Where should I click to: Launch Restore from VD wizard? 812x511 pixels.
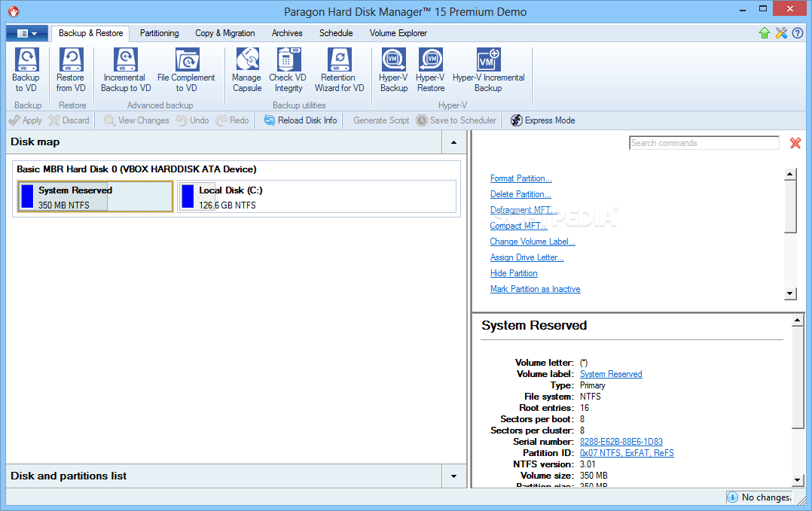(71, 70)
